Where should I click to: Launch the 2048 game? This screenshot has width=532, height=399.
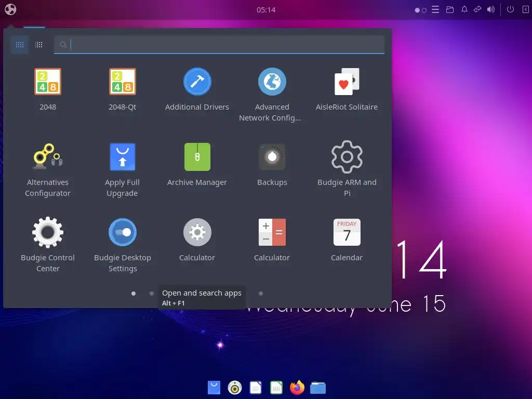47,89
